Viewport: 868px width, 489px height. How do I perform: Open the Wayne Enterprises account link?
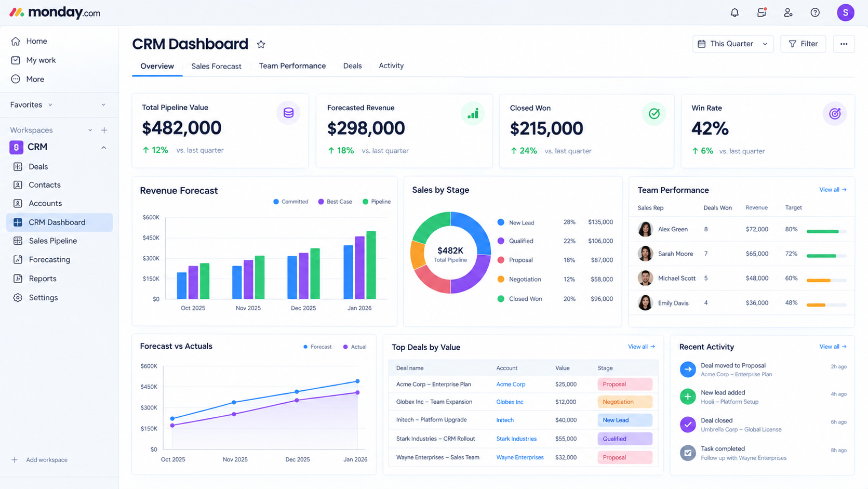click(x=520, y=458)
